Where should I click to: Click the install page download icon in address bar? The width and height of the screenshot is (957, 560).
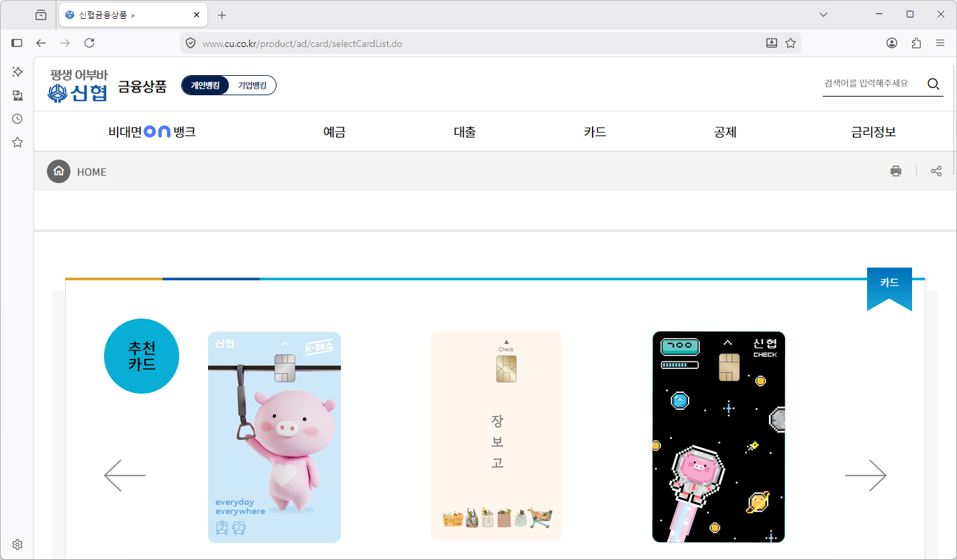point(772,43)
